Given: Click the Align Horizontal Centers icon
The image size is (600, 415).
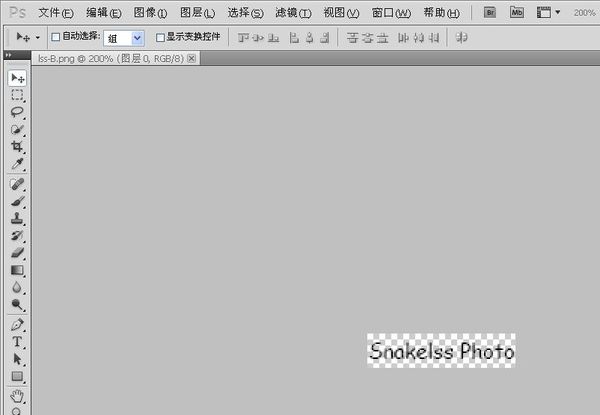Looking at the screenshot, I should point(310,37).
